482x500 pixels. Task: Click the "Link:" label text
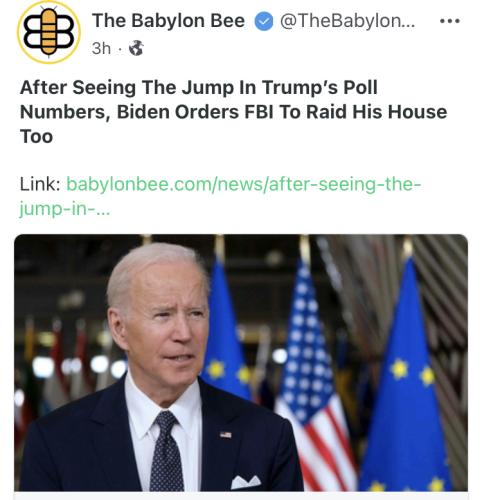point(40,184)
